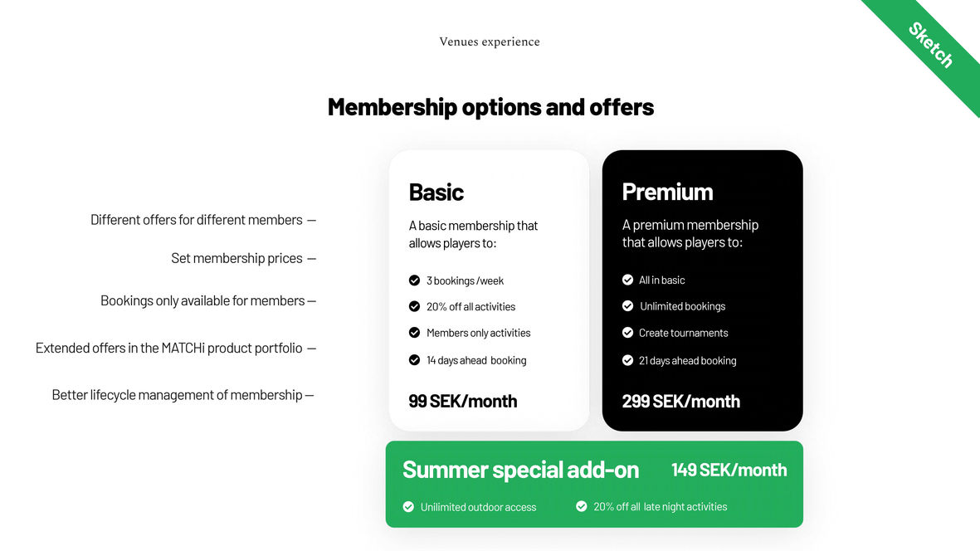Click the 99 SEK/month price

tap(462, 402)
